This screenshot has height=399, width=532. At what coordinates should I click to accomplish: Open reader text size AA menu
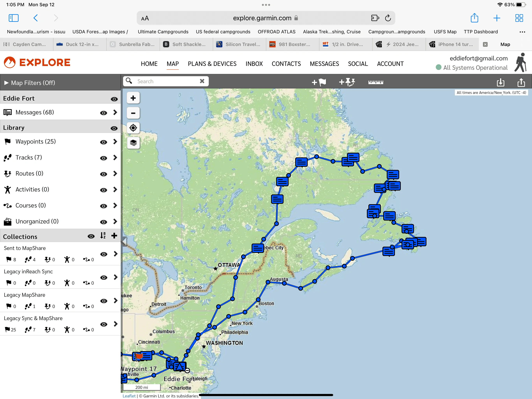coord(145,18)
